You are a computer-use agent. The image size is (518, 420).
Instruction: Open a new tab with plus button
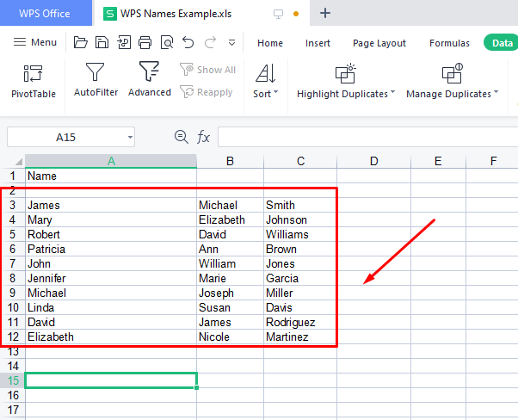tap(325, 13)
